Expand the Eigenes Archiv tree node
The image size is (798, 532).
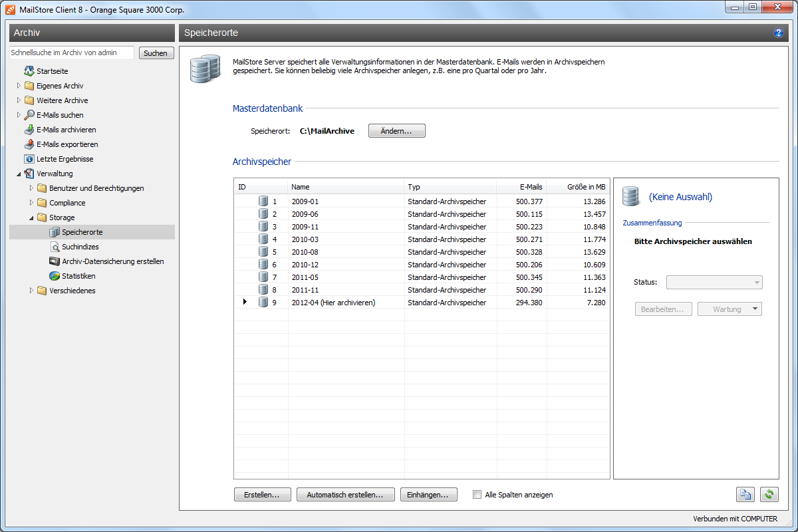[19, 86]
